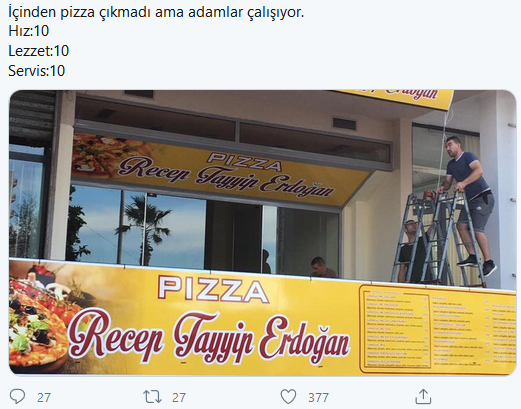Like the tweet with the heart icon
521x409 pixels.
(x=288, y=397)
